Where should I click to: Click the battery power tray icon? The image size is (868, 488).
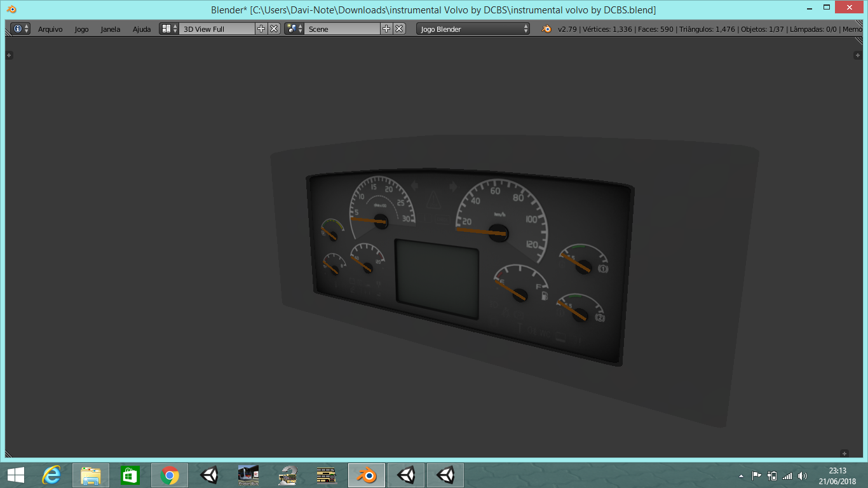click(x=772, y=475)
